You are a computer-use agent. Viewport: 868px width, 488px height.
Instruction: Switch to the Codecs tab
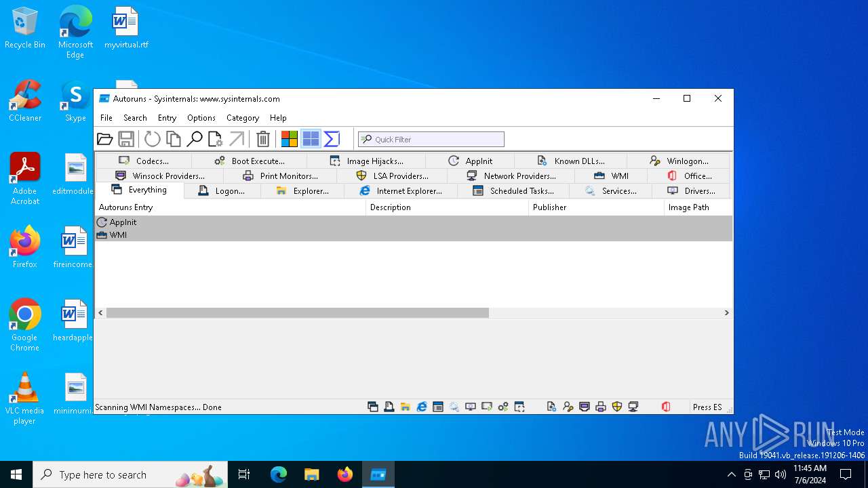click(144, 161)
